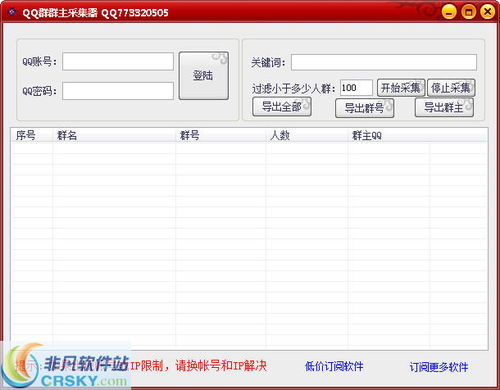This screenshot has height=390, width=500.
Task: Focus the 关键词 keyword input field
Action: pyautogui.click(x=384, y=62)
